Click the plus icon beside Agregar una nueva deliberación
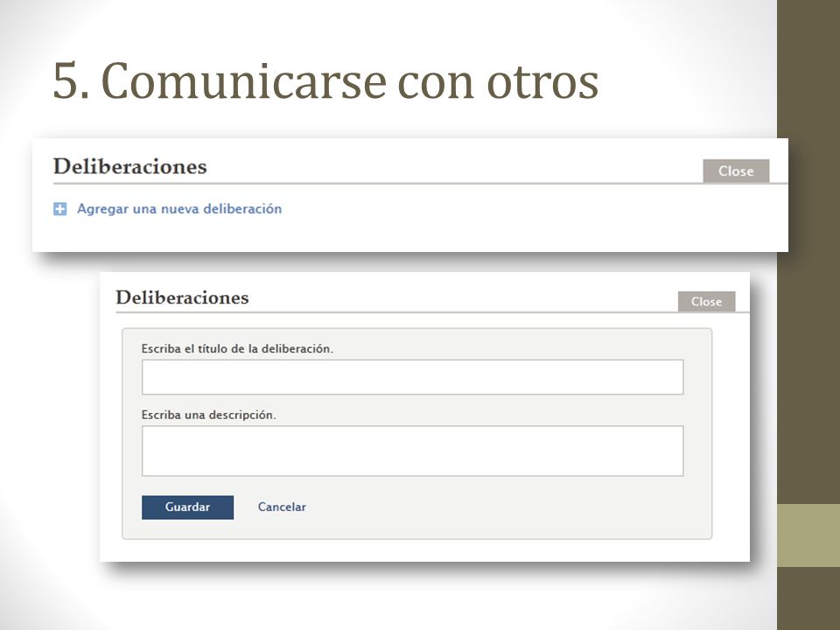The height and width of the screenshot is (630, 840). point(60,209)
